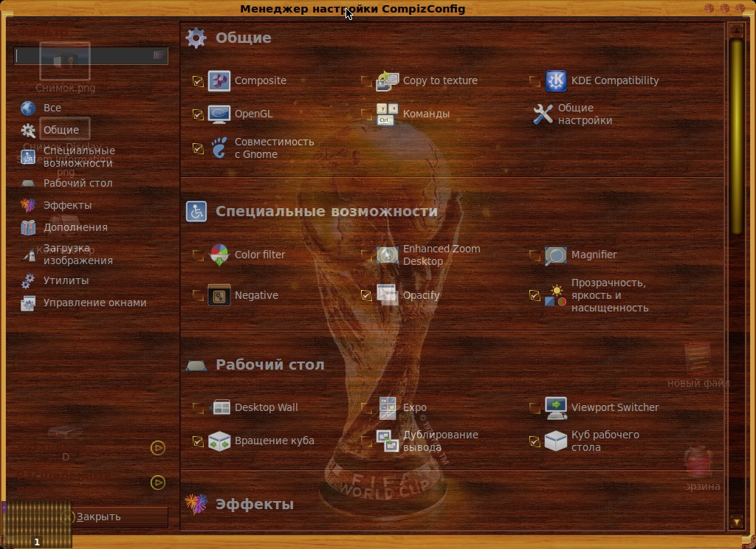The width and height of the screenshot is (756, 549).
Task: Disable the OpenGL plugin checkbox
Action: point(198,114)
